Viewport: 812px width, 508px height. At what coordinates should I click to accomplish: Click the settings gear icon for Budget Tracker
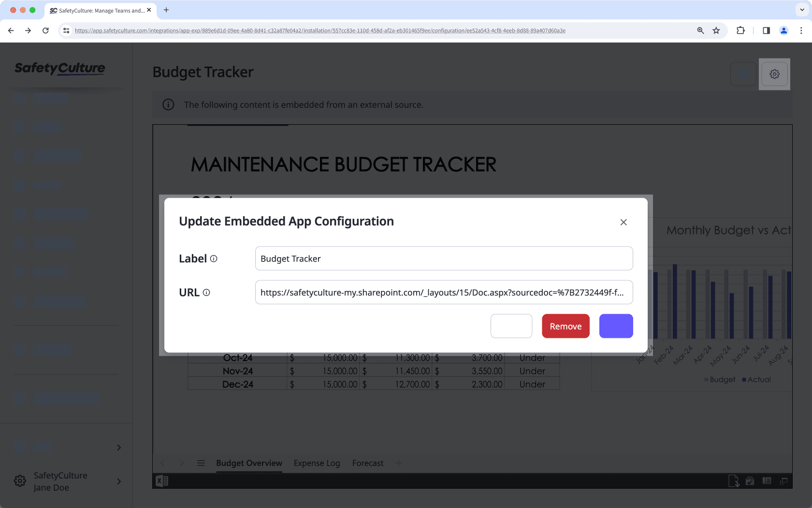pos(774,74)
